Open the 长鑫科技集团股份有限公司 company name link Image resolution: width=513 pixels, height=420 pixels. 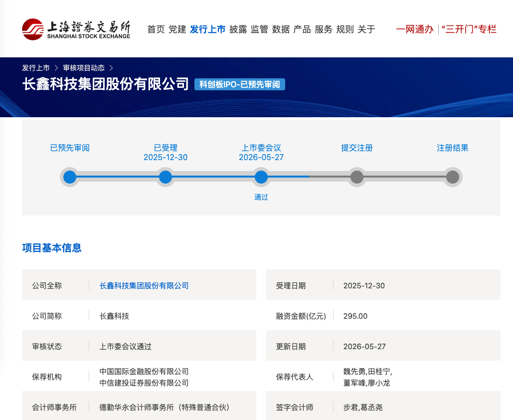tap(144, 286)
